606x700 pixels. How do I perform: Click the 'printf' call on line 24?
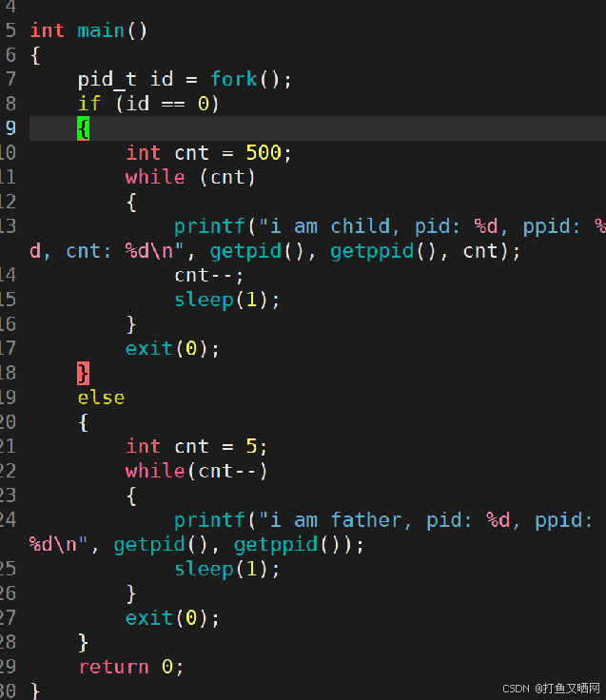pos(210,520)
